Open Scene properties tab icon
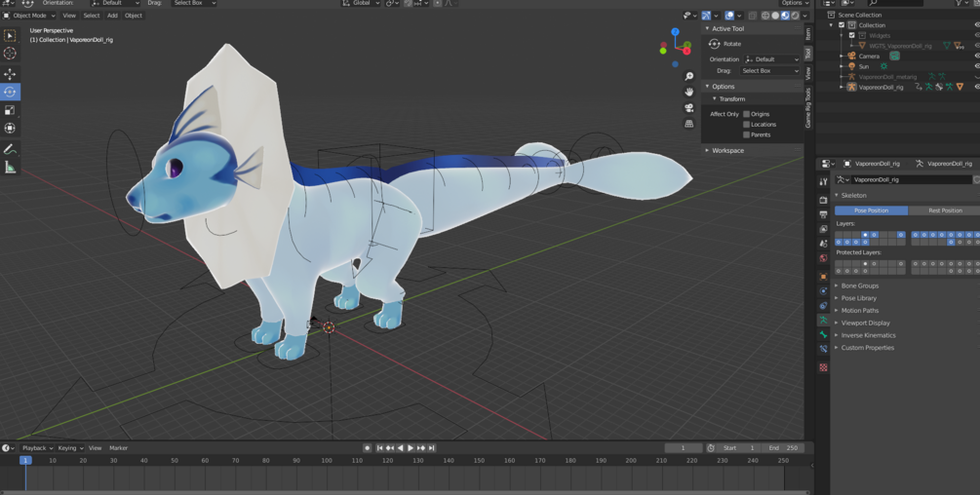The width and height of the screenshot is (980, 495). (823, 244)
